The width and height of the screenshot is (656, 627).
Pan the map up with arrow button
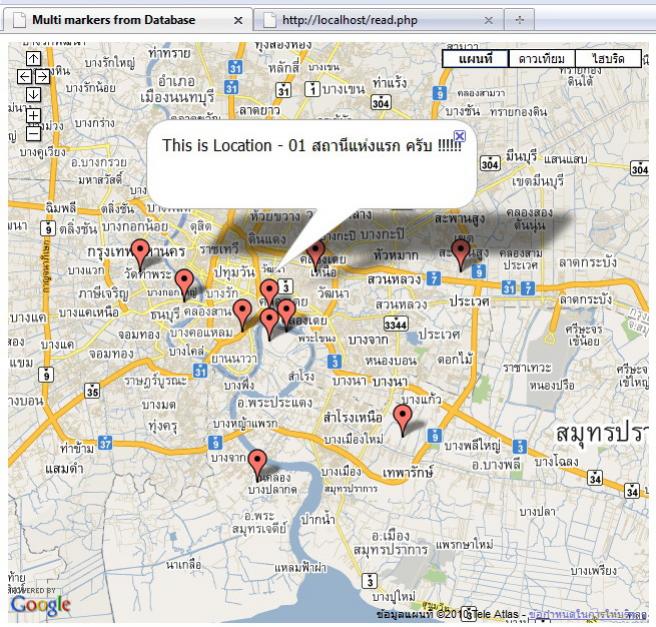[x=33, y=59]
